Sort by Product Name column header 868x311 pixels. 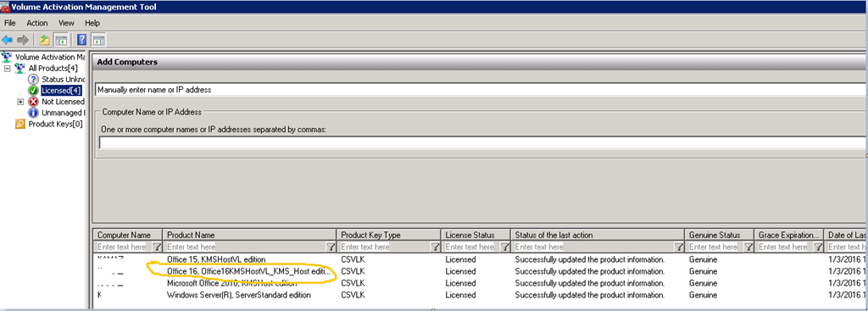click(249, 235)
